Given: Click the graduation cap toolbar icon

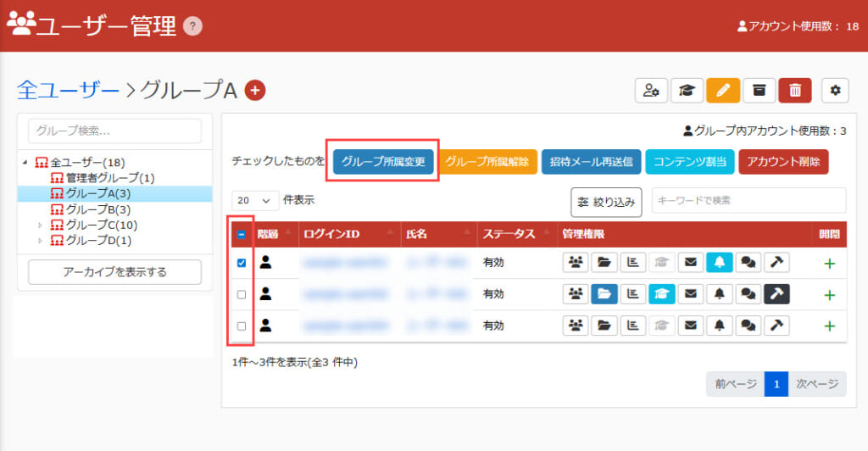Looking at the screenshot, I should pyautogui.click(x=687, y=91).
